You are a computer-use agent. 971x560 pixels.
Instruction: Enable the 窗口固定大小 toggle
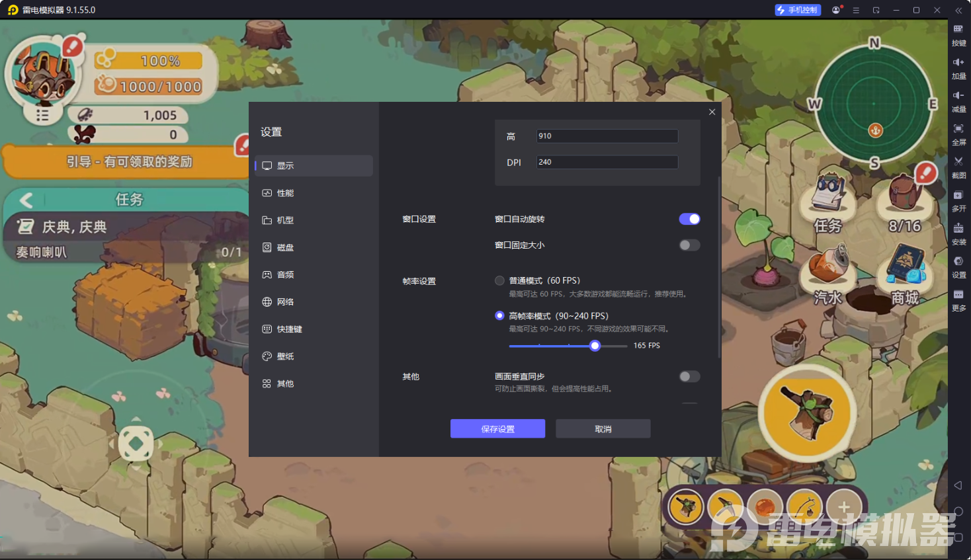(x=689, y=245)
